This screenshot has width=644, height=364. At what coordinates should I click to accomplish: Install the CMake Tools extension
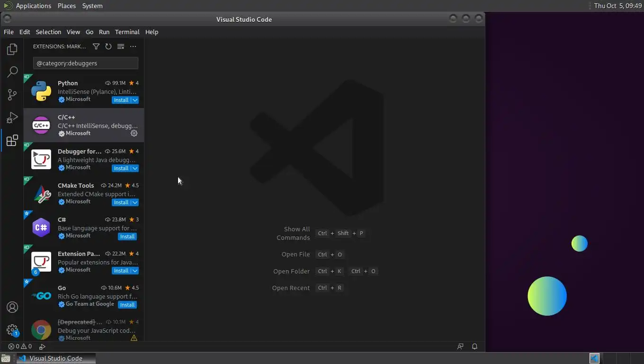[x=121, y=202]
